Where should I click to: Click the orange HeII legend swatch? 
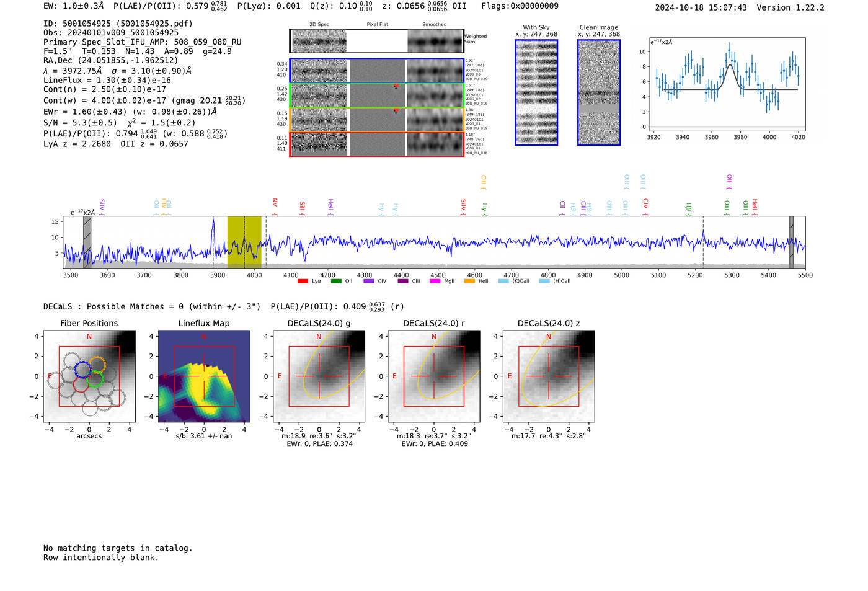click(469, 282)
